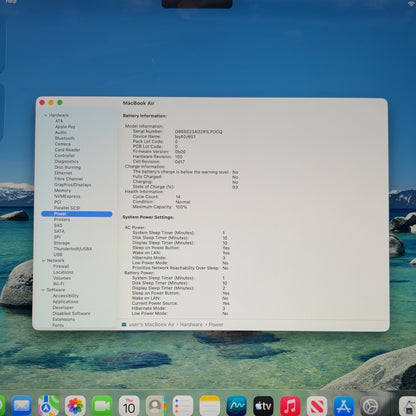Select Storage in the sidebar

coord(62,243)
